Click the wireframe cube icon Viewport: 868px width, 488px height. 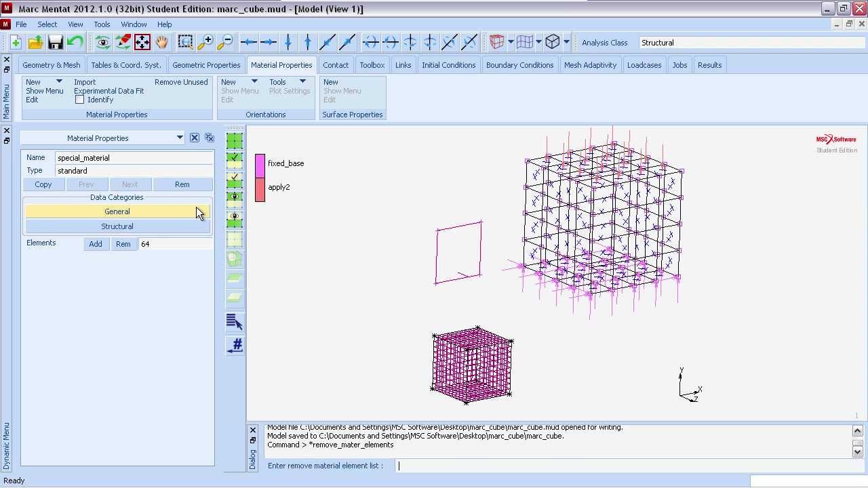553,42
